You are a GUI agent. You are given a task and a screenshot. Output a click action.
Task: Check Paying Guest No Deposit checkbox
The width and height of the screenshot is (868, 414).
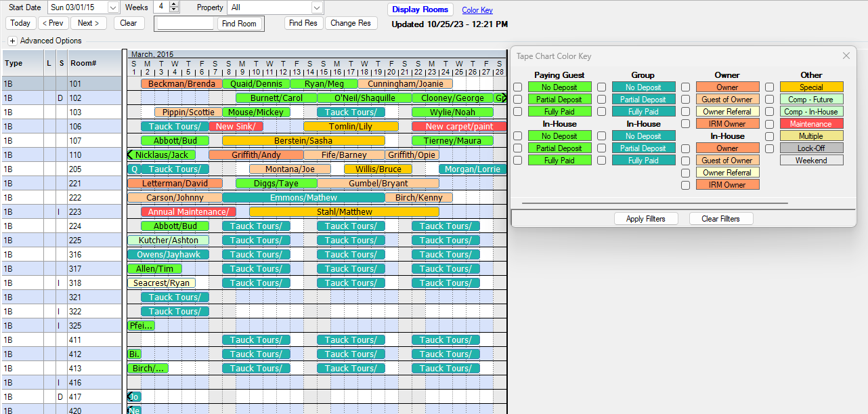tap(517, 87)
